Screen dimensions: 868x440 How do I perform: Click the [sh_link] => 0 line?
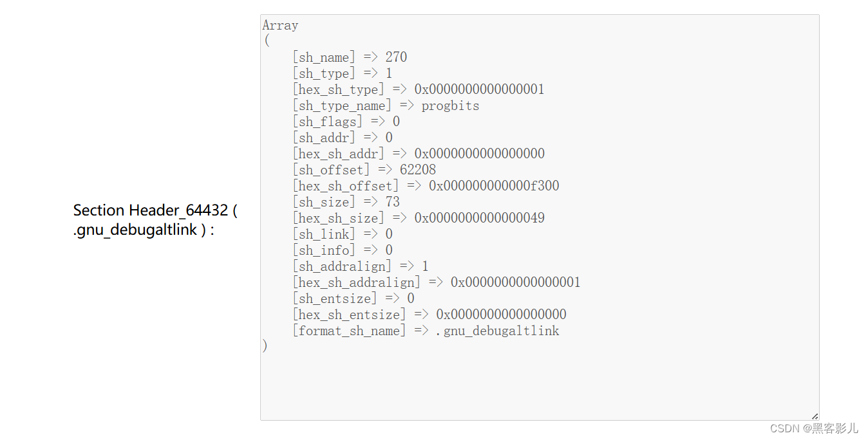click(x=341, y=234)
